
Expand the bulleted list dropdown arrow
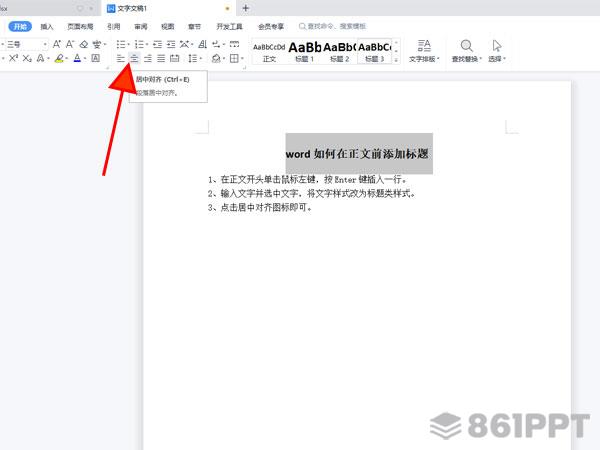pyautogui.click(x=128, y=45)
